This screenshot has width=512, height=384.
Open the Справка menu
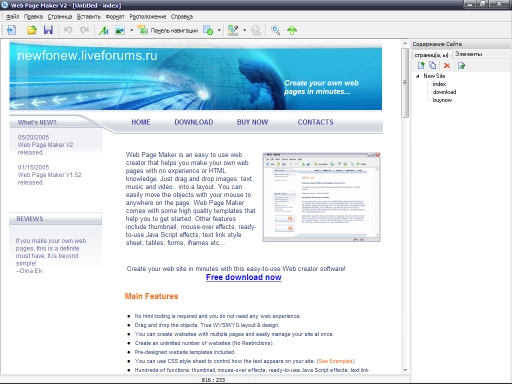tap(182, 16)
